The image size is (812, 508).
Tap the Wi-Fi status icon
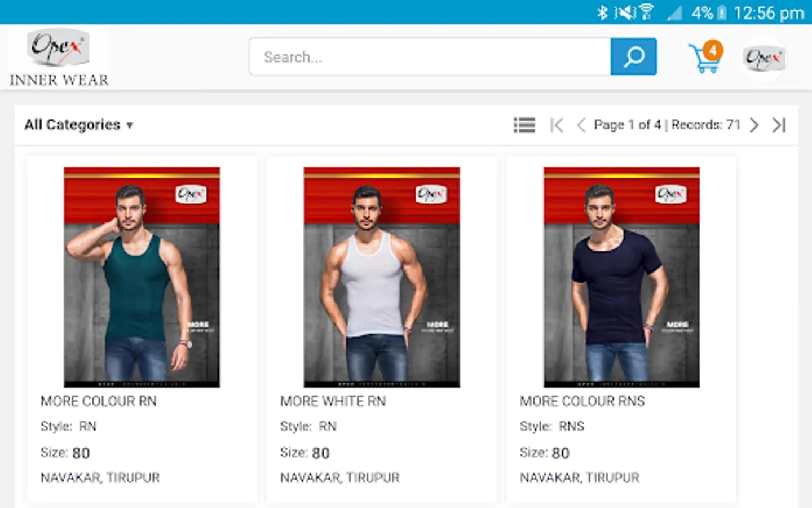646,12
